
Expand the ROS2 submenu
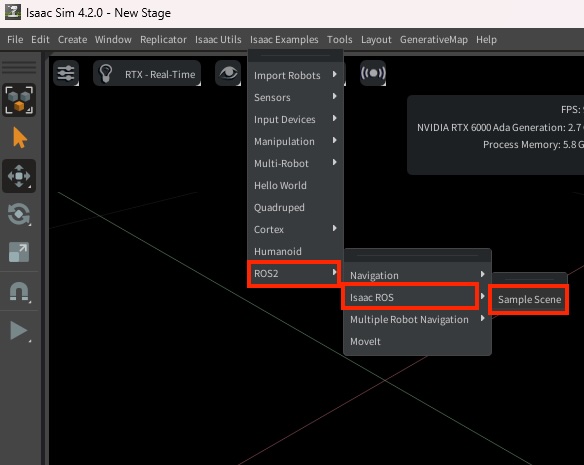(x=294, y=273)
